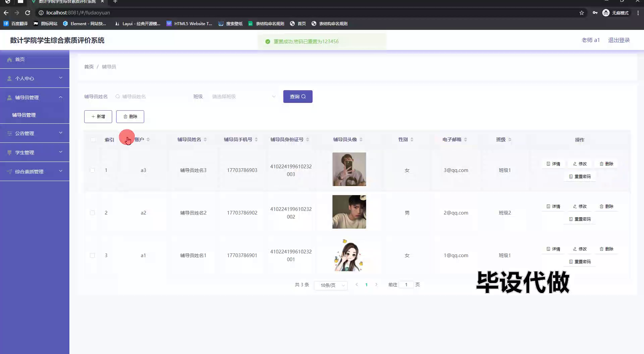This screenshot has height=354, width=644.
Task: Sort table by 辅导员手机号 arrows
Action: pos(256,139)
